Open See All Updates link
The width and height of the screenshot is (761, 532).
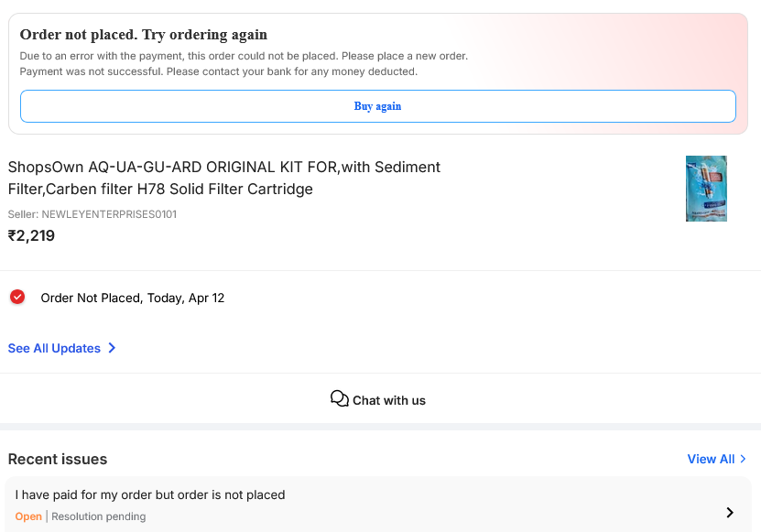click(54, 348)
